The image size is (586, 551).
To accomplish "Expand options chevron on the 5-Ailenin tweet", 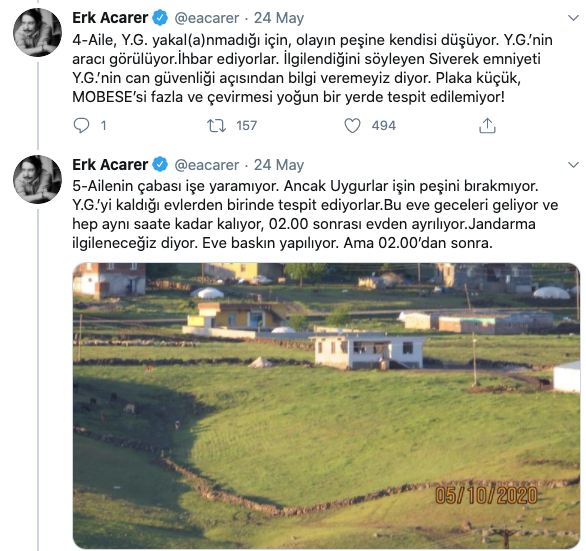I will click(x=573, y=164).
